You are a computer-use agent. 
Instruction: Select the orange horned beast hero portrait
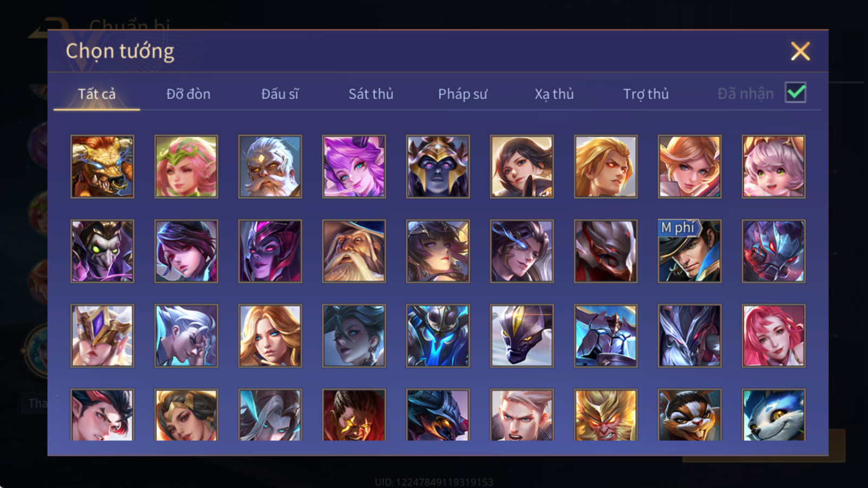click(x=102, y=166)
